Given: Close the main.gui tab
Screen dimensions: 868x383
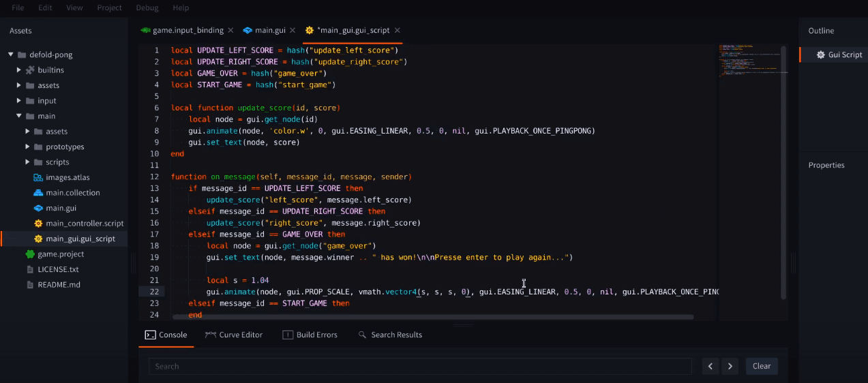Looking at the screenshot, I should [x=293, y=30].
